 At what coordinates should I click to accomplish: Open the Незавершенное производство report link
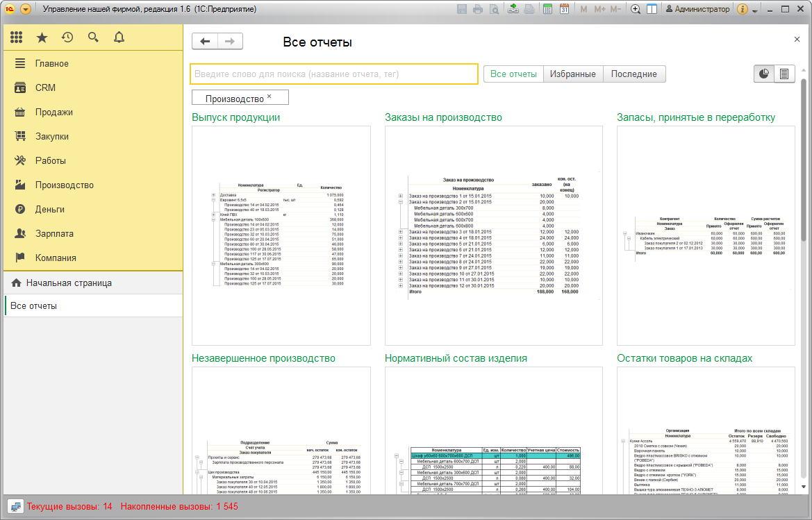263,358
